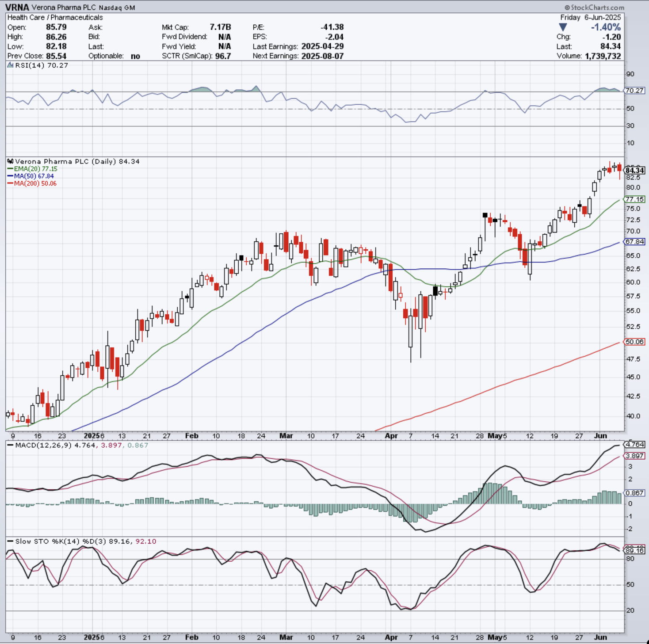
Task: Click the RSI mini area-chart icon
Action: pyautogui.click(x=10, y=65)
